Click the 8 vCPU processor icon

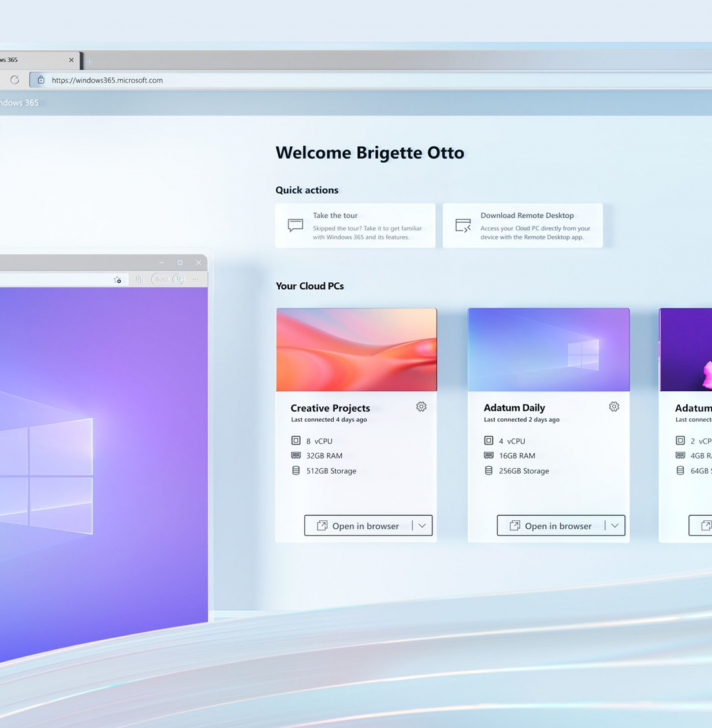pyautogui.click(x=296, y=440)
